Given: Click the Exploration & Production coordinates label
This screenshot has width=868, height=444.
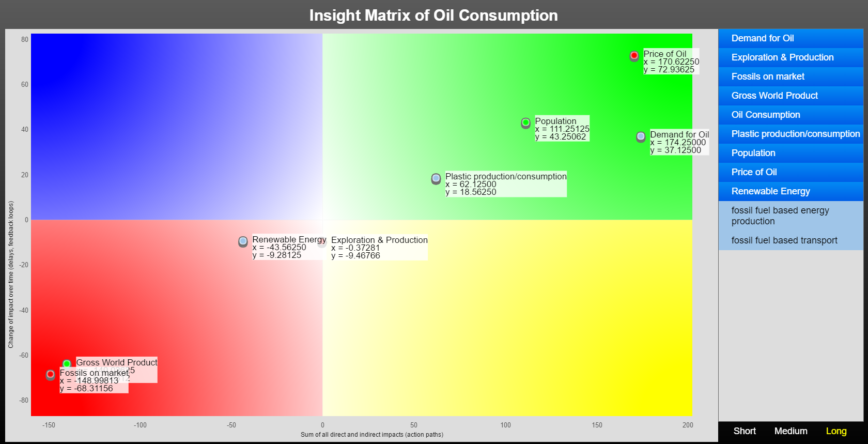Looking at the screenshot, I should 379,248.
